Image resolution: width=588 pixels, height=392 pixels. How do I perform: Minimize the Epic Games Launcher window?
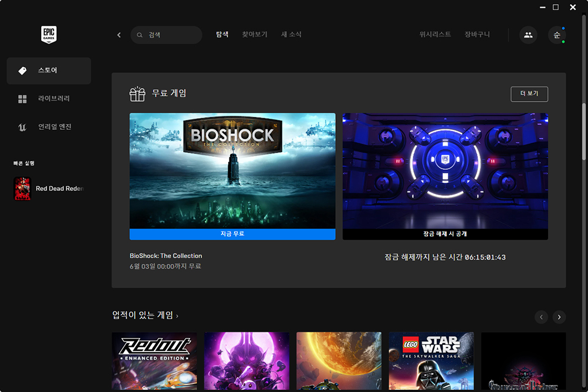pyautogui.click(x=542, y=7)
